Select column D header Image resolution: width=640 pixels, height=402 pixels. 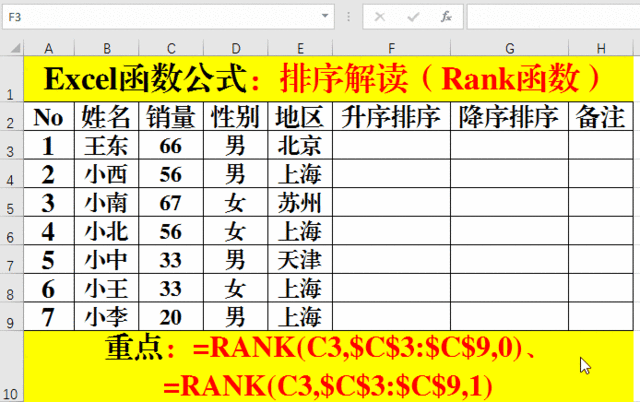236,49
